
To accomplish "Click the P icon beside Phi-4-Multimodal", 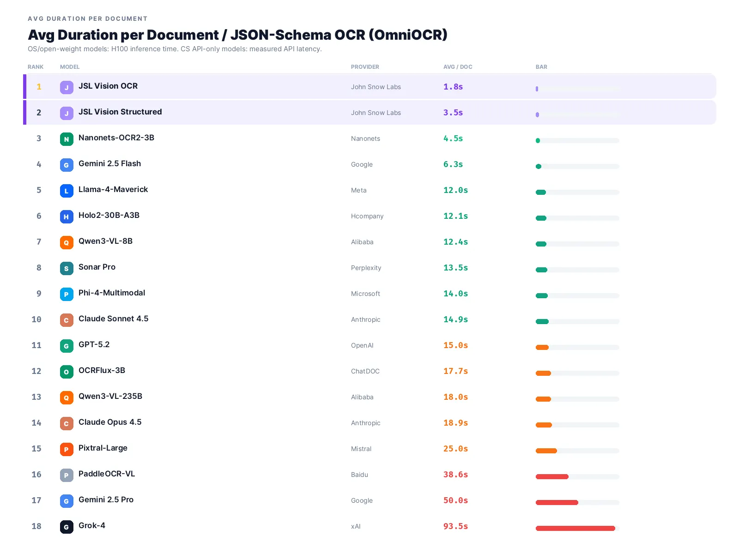I will pyautogui.click(x=67, y=294).
